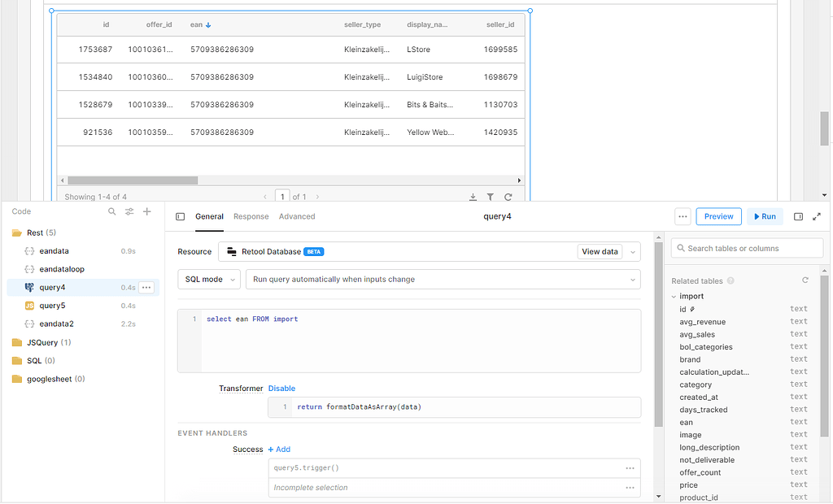Open the SQL mode dropdown
The image size is (833, 504).
pos(209,279)
